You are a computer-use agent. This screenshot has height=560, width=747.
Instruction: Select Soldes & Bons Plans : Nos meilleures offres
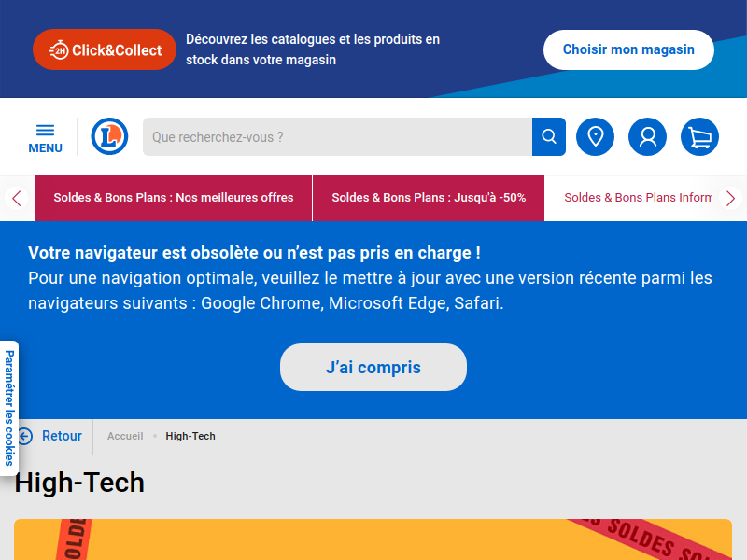174,198
